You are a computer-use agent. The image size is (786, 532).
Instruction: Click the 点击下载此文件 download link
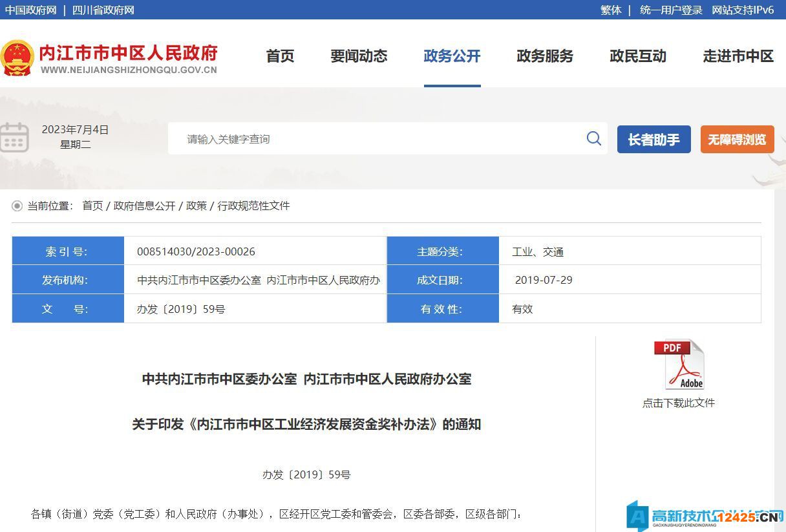tap(678, 403)
